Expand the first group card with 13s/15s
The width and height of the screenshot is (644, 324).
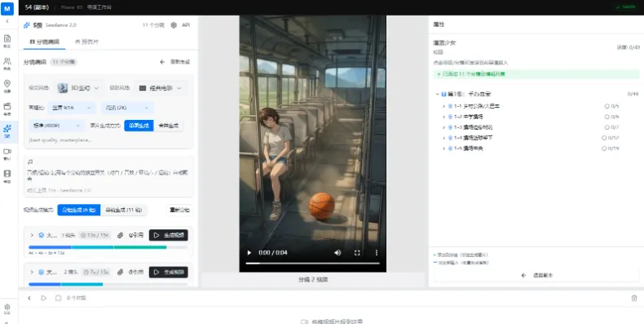pyautogui.click(x=32, y=235)
